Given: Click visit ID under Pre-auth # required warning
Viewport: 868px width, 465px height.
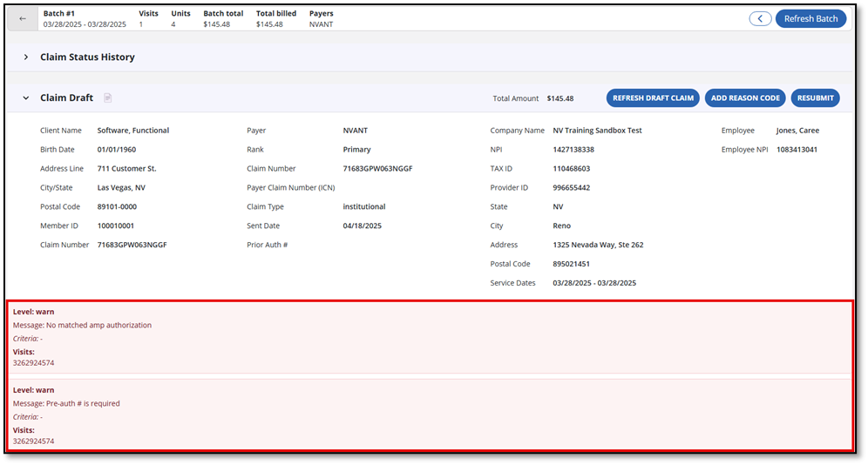Looking at the screenshot, I should (x=33, y=441).
